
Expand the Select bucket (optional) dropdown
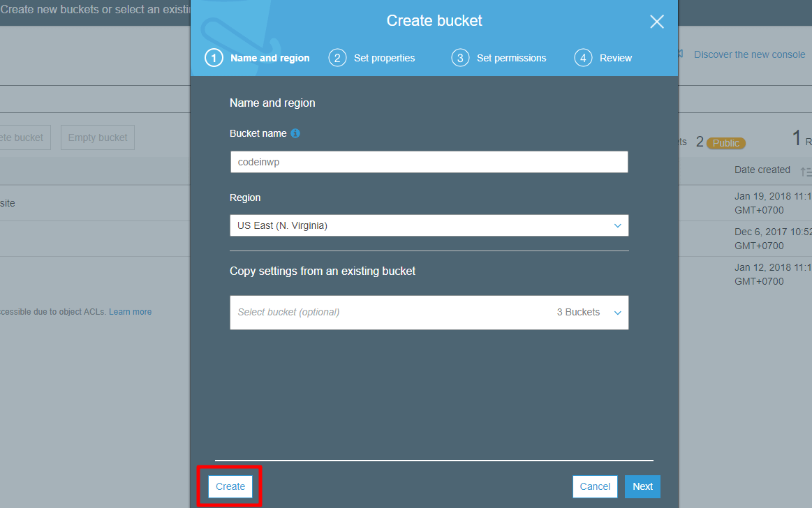pos(429,312)
